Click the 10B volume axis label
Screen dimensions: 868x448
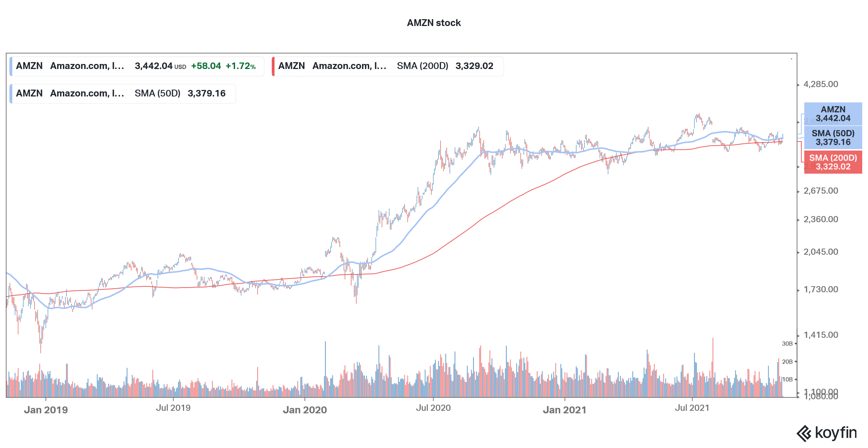[787, 379]
